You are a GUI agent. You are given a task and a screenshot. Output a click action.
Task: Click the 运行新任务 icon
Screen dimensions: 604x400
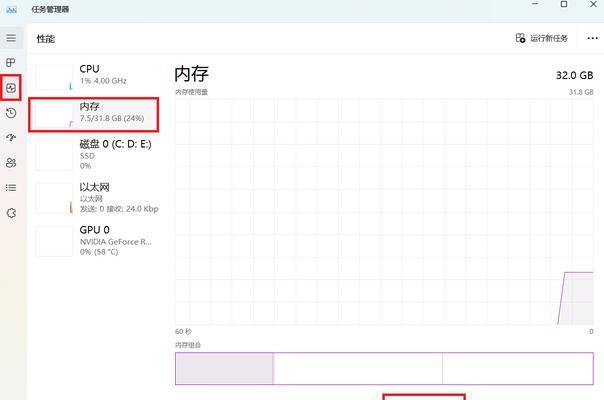point(520,38)
